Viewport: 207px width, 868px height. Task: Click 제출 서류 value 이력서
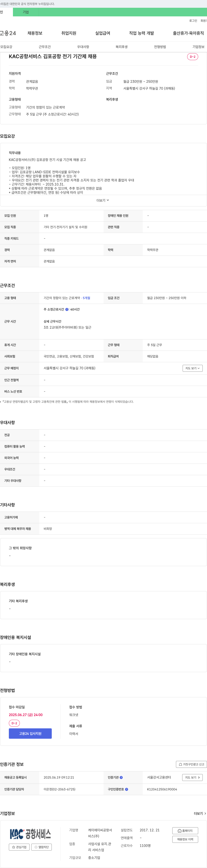pos(74,734)
